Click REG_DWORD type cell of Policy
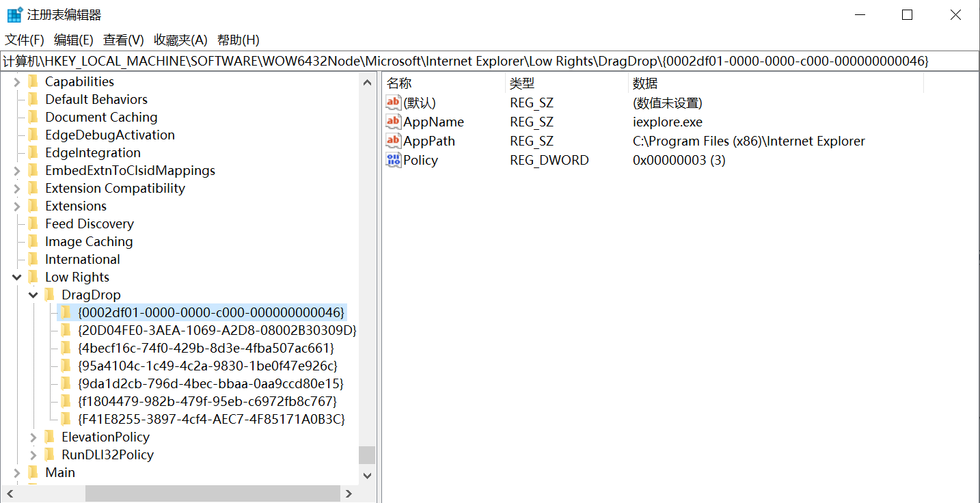980x503 pixels. point(549,160)
